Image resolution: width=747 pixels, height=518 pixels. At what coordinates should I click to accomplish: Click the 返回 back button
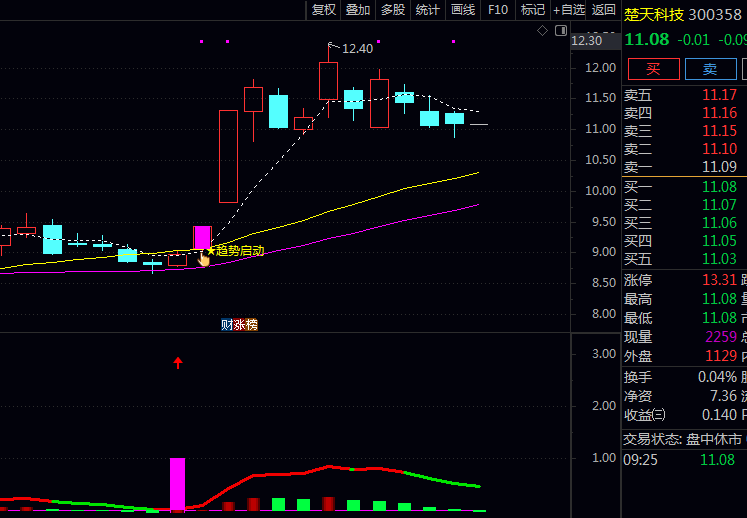pos(603,10)
